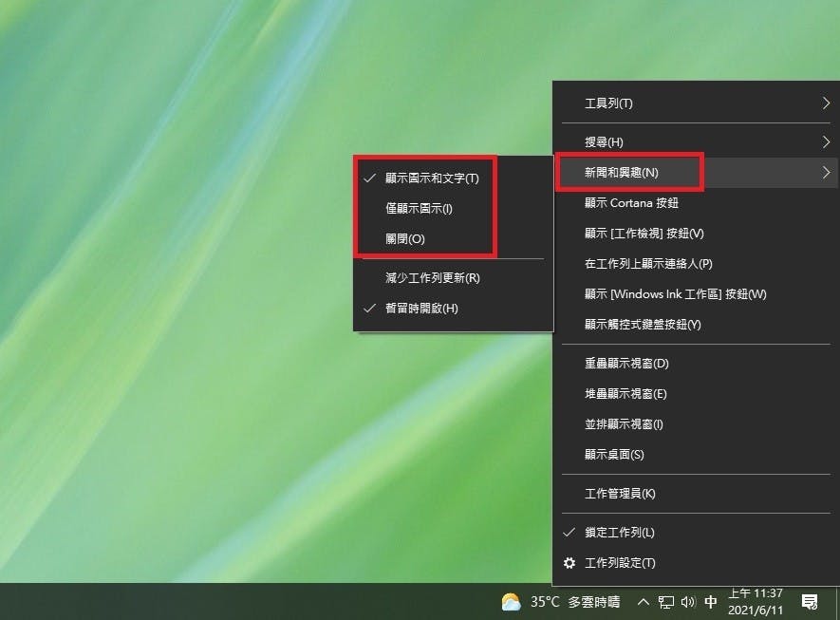Image resolution: width=840 pixels, height=620 pixels.
Task: Choose 堆疊顯示視窗(E)
Action: (x=696, y=394)
